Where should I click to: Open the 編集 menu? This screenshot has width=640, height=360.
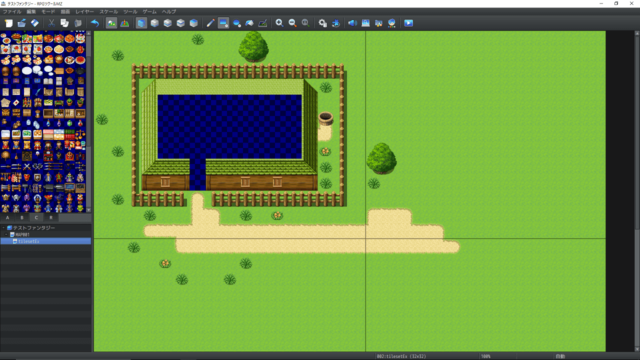[31, 12]
